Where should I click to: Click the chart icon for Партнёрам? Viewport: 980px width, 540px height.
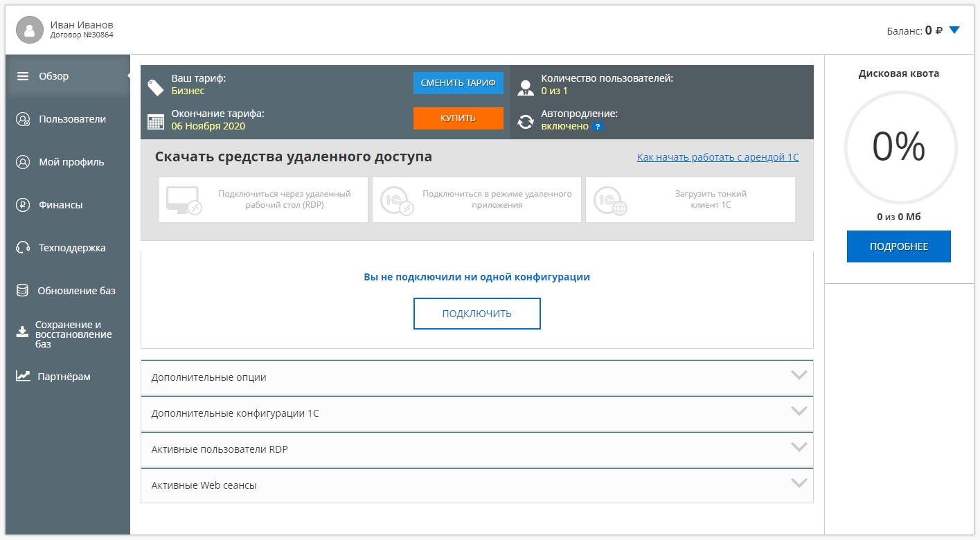pyautogui.click(x=23, y=376)
